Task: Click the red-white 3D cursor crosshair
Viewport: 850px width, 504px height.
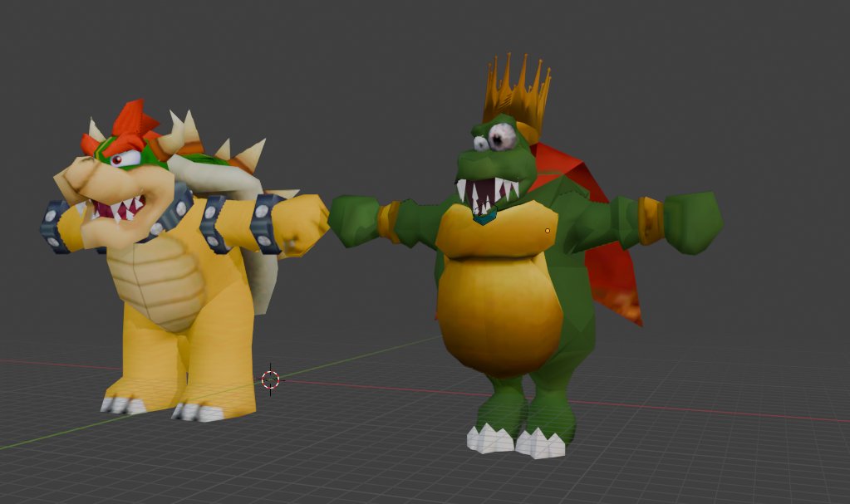Action: [x=271, y=380]
